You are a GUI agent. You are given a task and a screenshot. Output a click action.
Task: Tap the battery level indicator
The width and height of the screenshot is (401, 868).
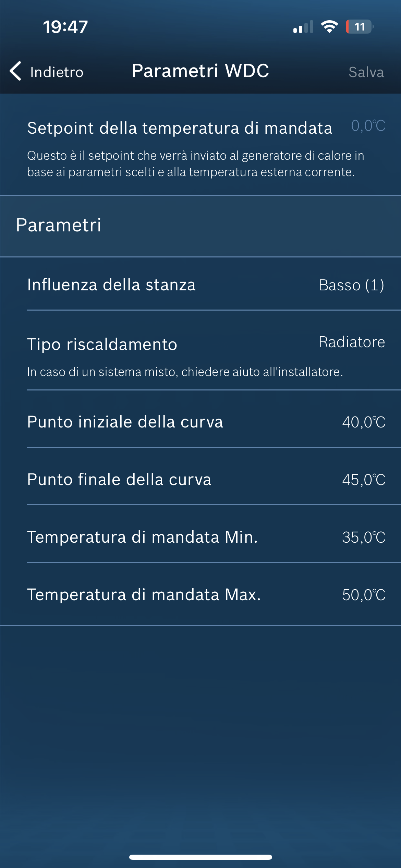coord(359,27)
